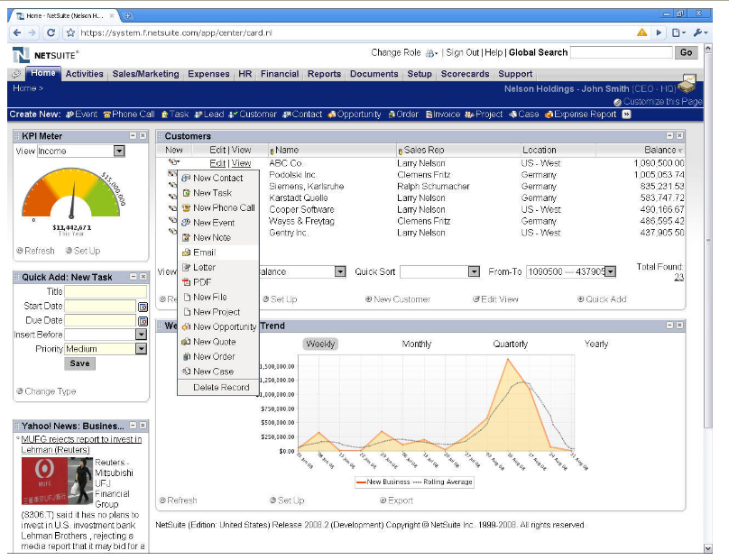Open the Sales/Marketing tab
The image size is (729, 560).
(145, 74)
